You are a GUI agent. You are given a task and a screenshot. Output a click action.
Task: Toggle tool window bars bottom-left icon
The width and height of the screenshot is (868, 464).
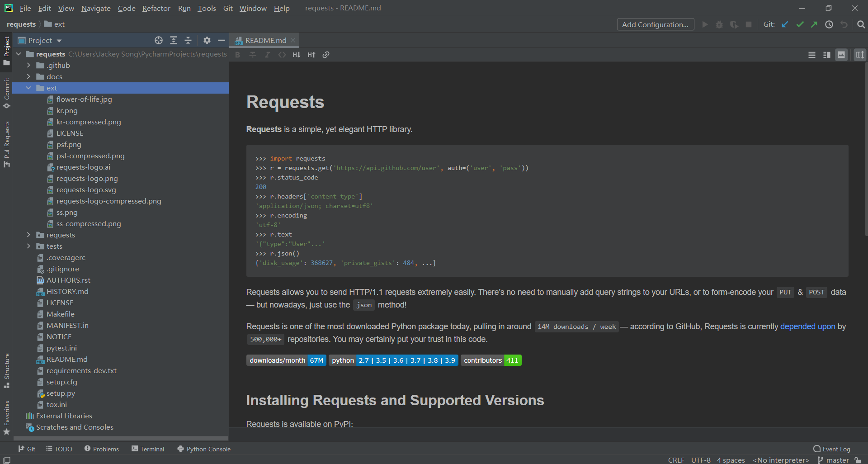pos(7,460)
